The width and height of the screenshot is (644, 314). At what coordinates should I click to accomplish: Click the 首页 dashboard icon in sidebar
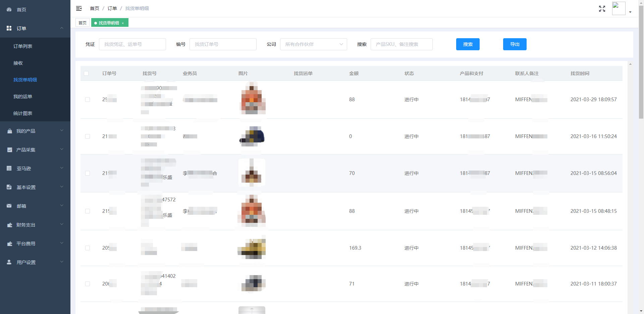[9, 10]
